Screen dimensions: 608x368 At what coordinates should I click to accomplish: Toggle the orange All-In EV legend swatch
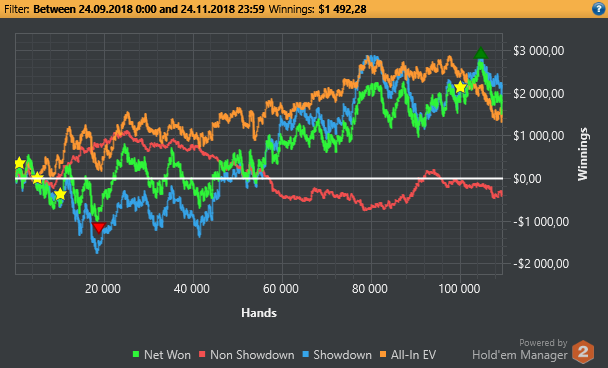383,354
